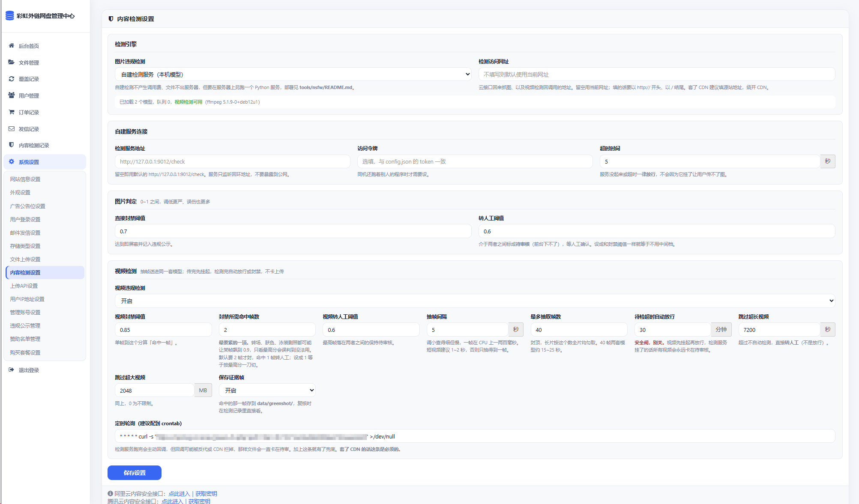Click the 视频封禁阈值 field showing 0.85
Viewport: 859px width, 504px height.
(163, 330)
